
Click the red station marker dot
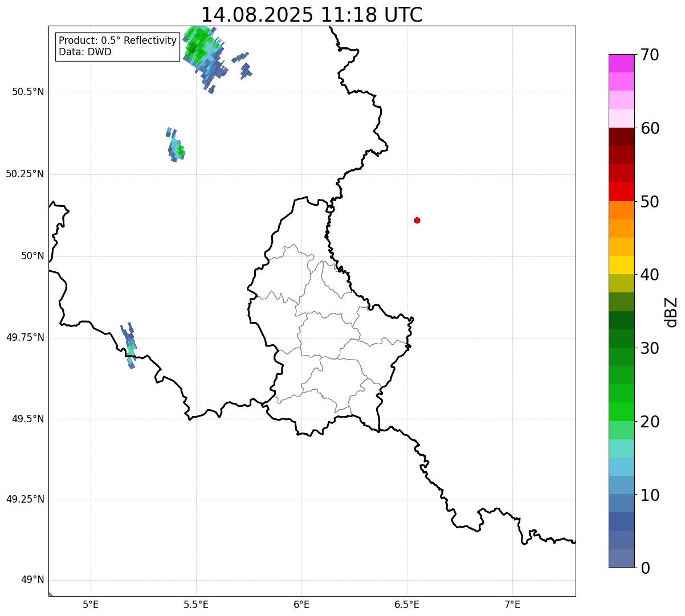pyautogui.click(x=417, y=220)
